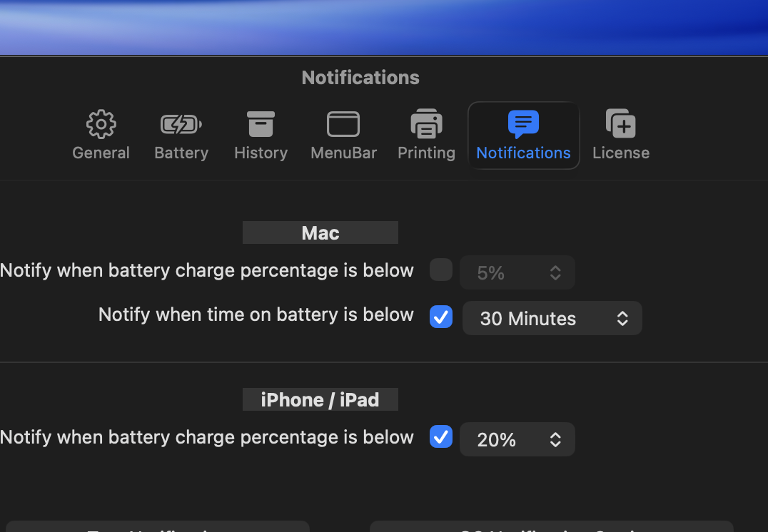Click the Mac section header
768x532 pixels.
[x=320, y=232]
